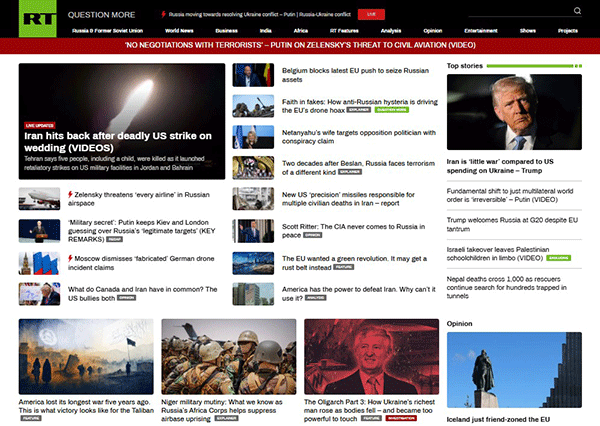Click green Question More tag on Faith in fakes
Image resolution: width=600 pixels, height=426 pixels.
pos(391,110)
